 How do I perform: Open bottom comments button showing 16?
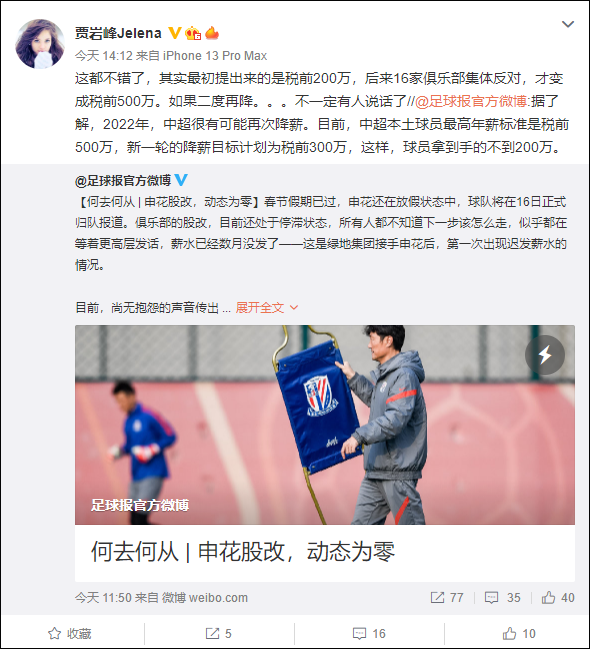[369, 633]
